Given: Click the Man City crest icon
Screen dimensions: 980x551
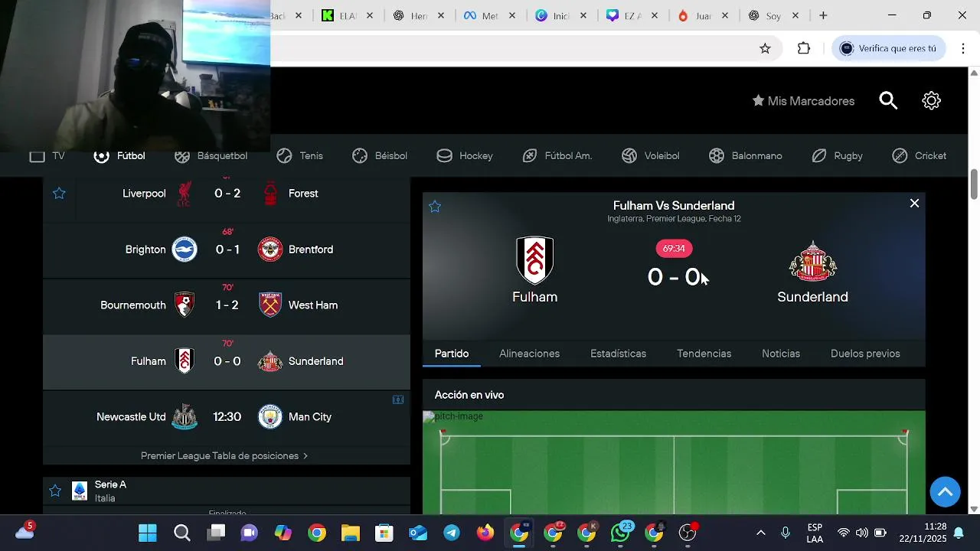Looking at the screenshot, I should (270, 417).
